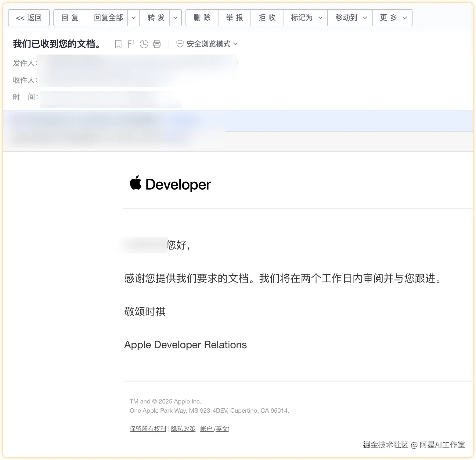Image resolution: width=476 pixels, height=460 pixels.
Task: Print the email using printer icon
Action: [157, 44]
